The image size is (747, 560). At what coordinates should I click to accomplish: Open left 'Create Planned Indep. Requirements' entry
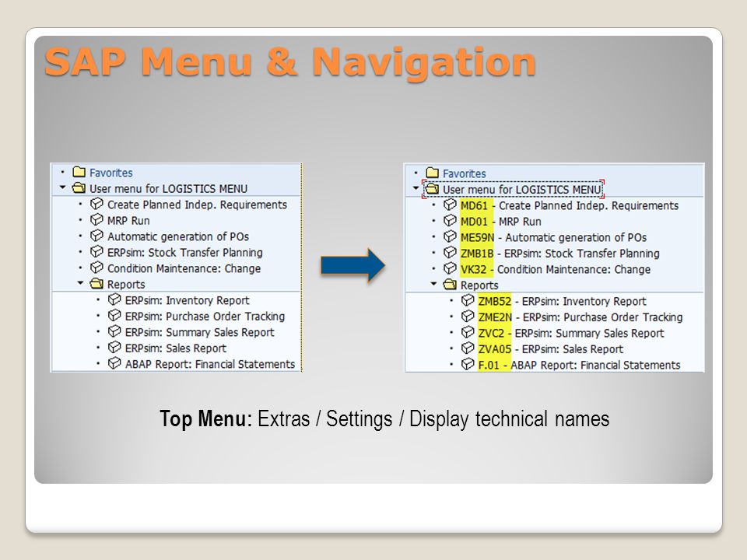197,205
